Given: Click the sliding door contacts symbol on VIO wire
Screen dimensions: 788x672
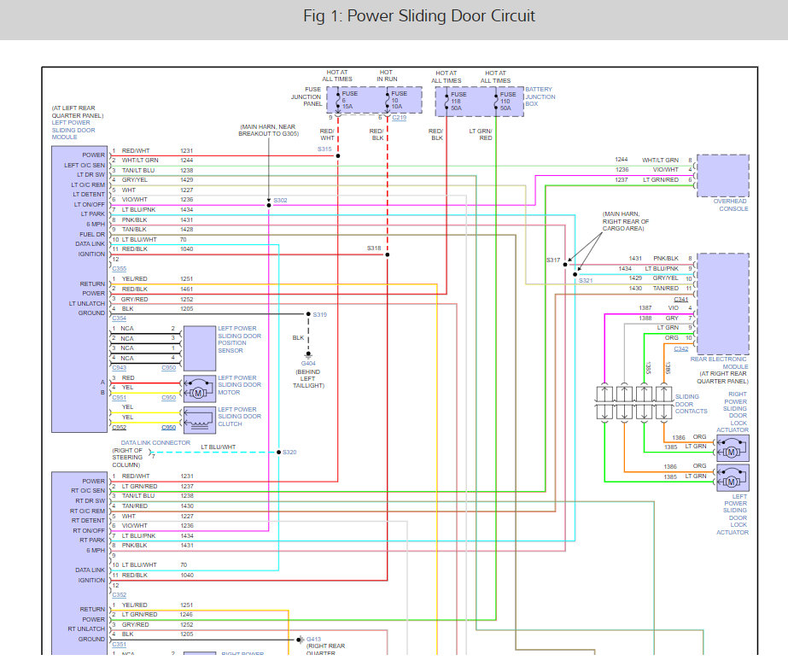Looking at the screenshot, I should pyautogui.click(x=604, y=402).
